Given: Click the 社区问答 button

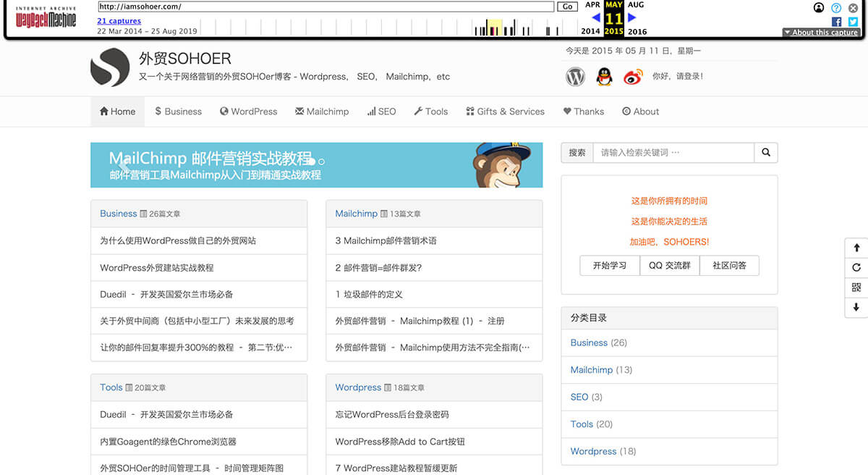Looking at the screenshot, I should pyautogui.click(x=729, y=266).
